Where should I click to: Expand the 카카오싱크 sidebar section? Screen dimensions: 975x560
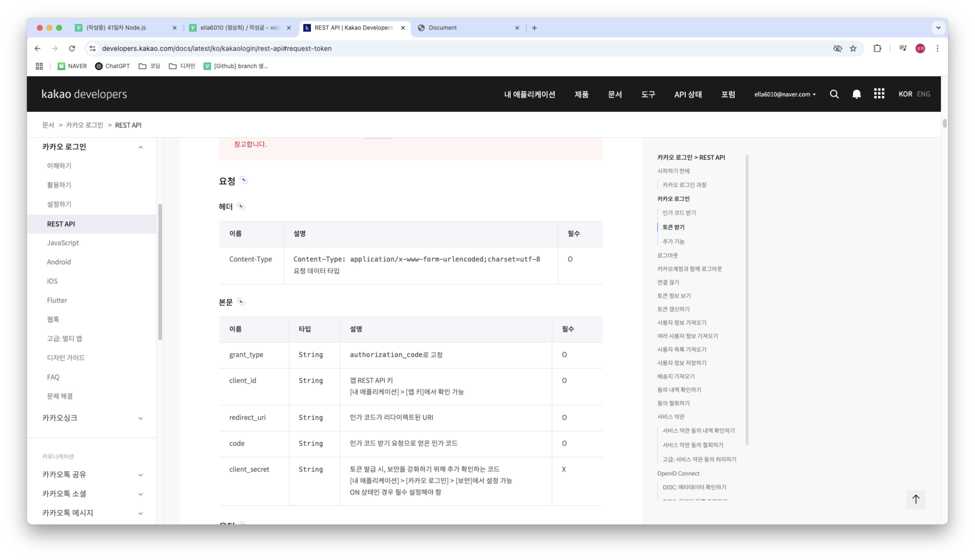[140, 418]
